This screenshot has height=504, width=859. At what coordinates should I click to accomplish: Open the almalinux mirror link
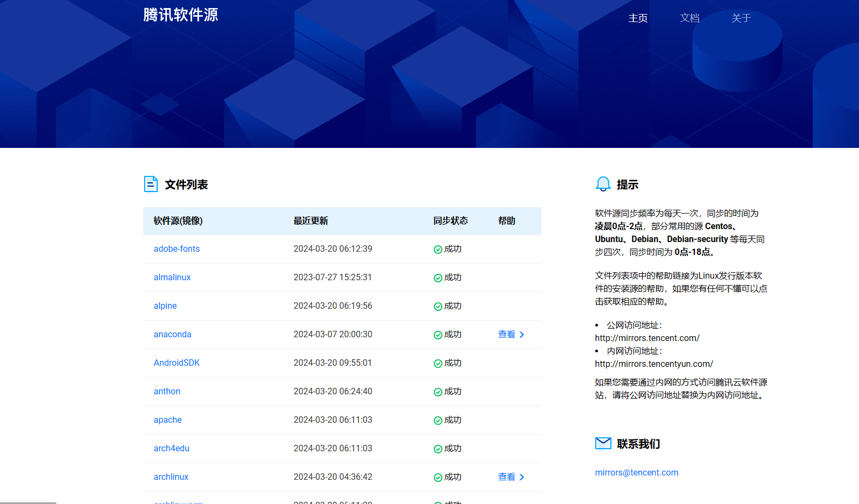pos(172,277)
